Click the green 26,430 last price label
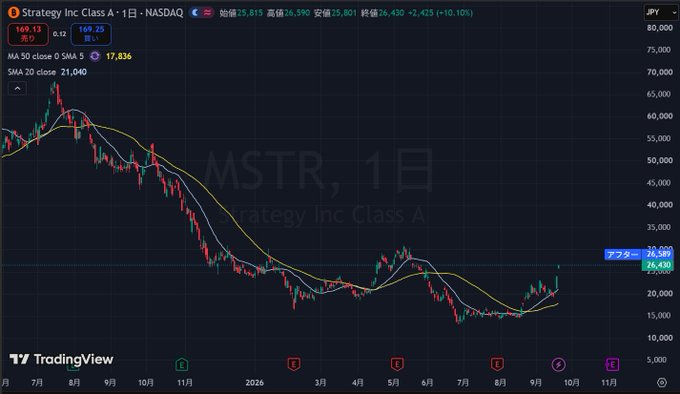The image size is (680, 394). click(x=658, y=265)
